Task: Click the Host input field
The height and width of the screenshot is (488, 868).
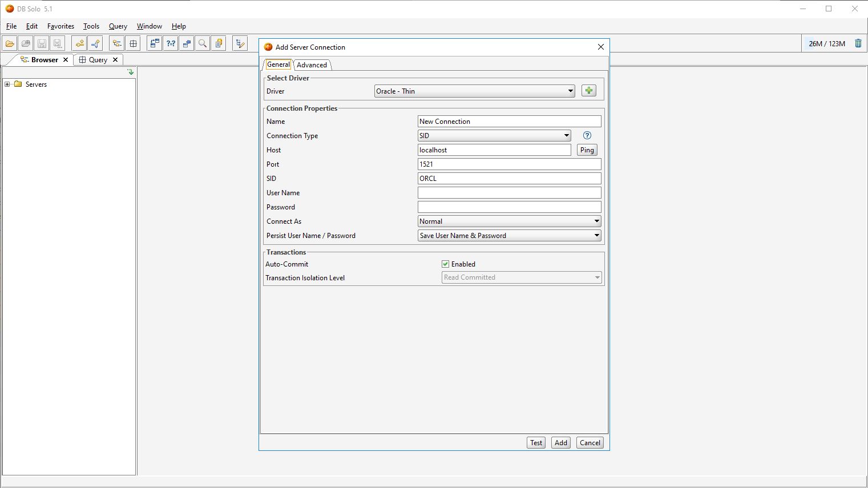Action: pyautogui.click(x=494, y=150)
